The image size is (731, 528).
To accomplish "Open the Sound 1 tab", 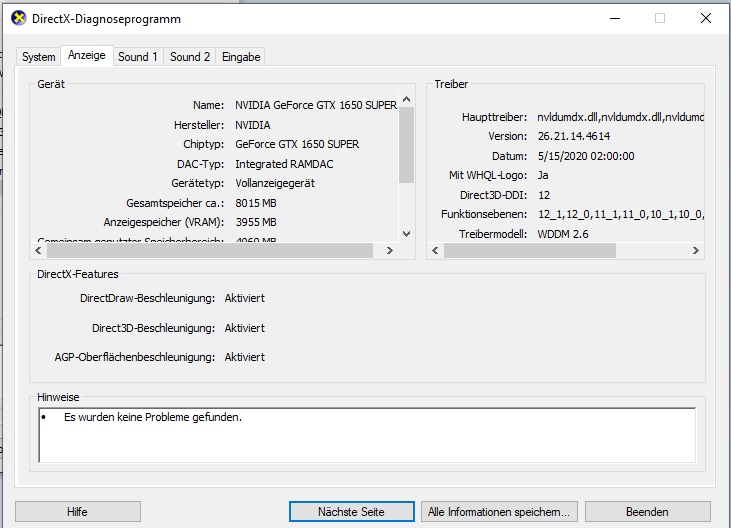I will (138, 57).
